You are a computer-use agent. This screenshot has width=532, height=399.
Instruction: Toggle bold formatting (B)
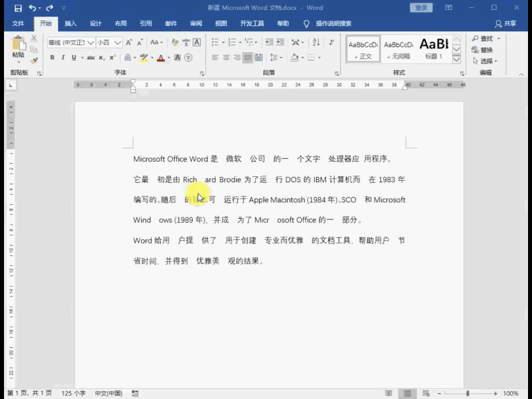[53, 58]
